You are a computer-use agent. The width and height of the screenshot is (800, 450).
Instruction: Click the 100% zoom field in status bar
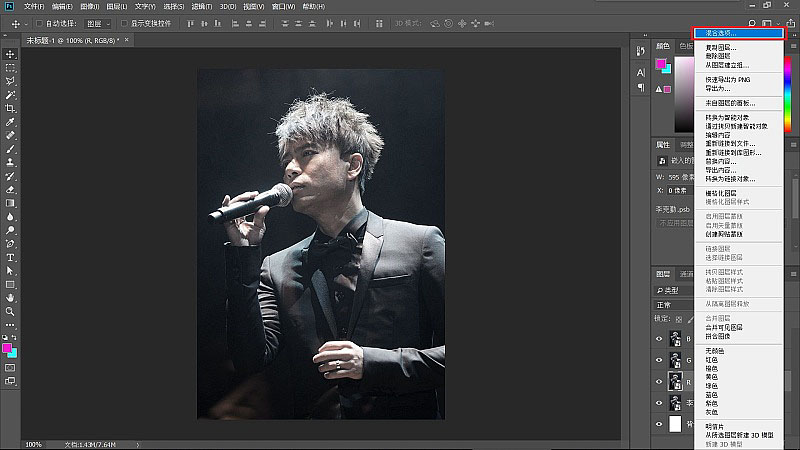34,445
